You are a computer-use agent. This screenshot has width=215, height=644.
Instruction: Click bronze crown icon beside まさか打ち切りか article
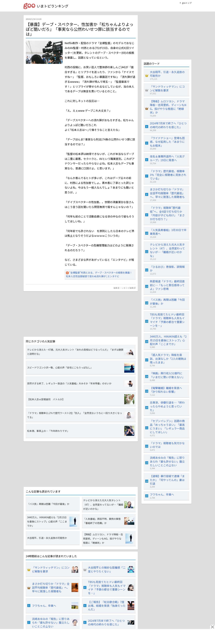click(x=29, y=588)
